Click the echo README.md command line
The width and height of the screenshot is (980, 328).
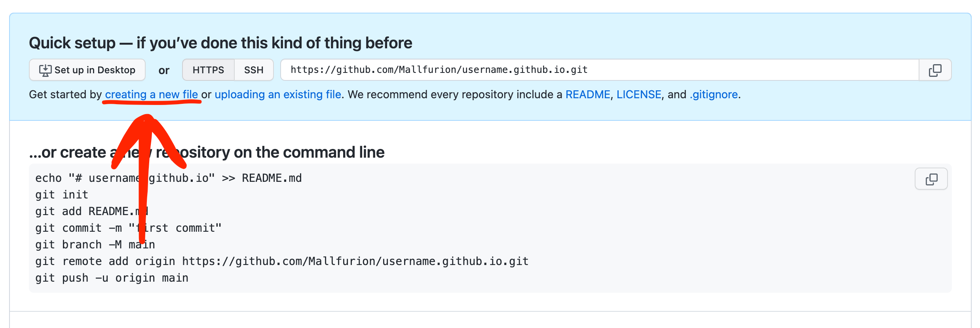[169, 178]
